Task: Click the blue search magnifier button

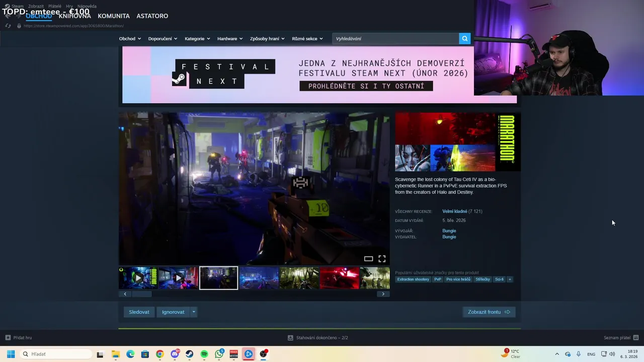Action: (x=464, y=39)
